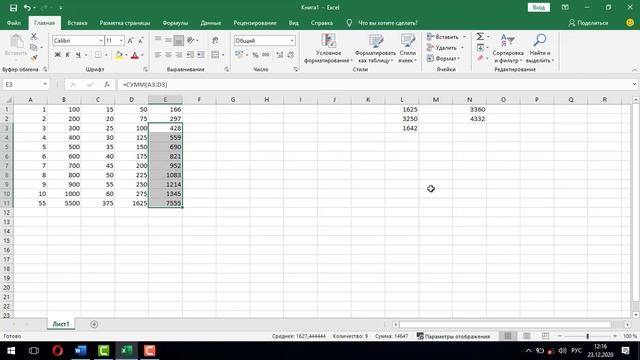Open the Шрифт group dialog launcher
The height and width of the screenshot is (360, 640).
coord(145,70)
